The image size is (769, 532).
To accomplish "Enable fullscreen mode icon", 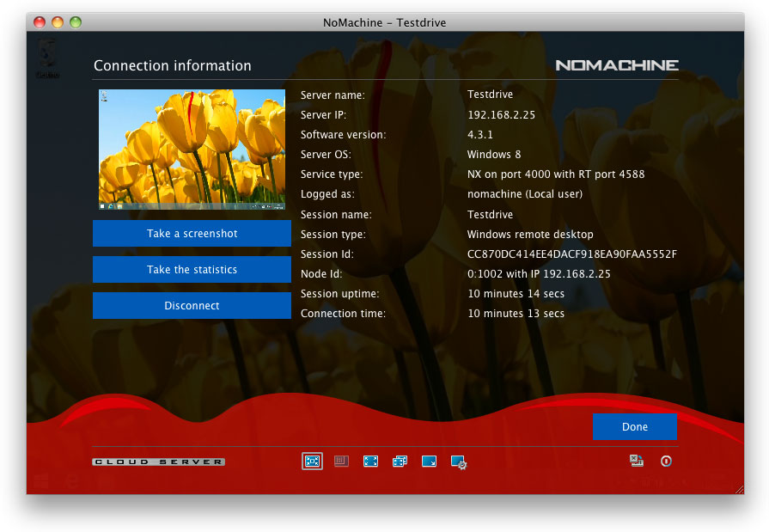I will pyautogui.click(x=370, y=462).
